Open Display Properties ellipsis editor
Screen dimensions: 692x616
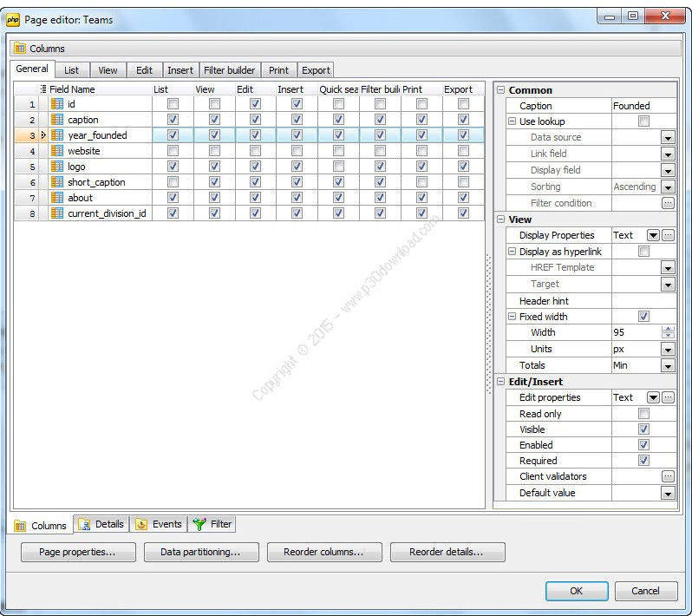click(x=668, y=235)
